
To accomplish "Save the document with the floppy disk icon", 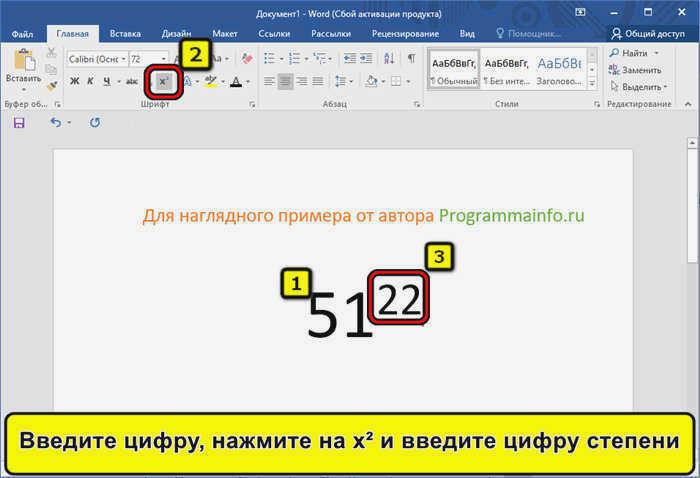I will pos(19,123).
